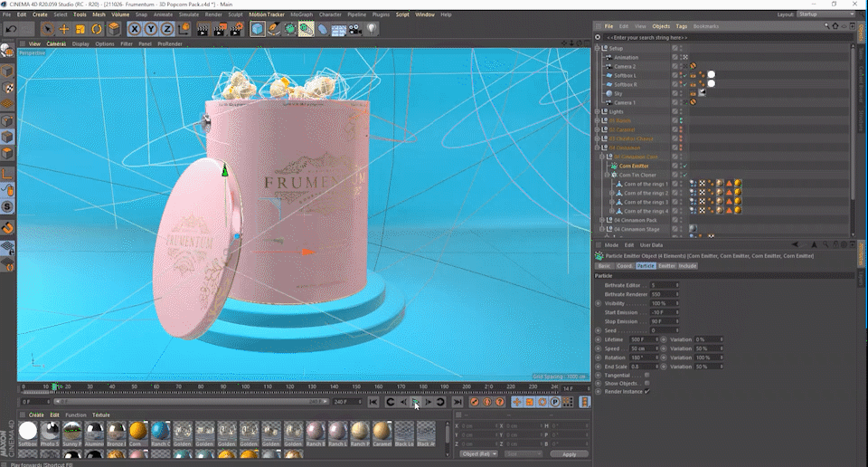This screenshot has width=868, height=467.
Task: Expand Corn of the rings 2
Action: 612,193
